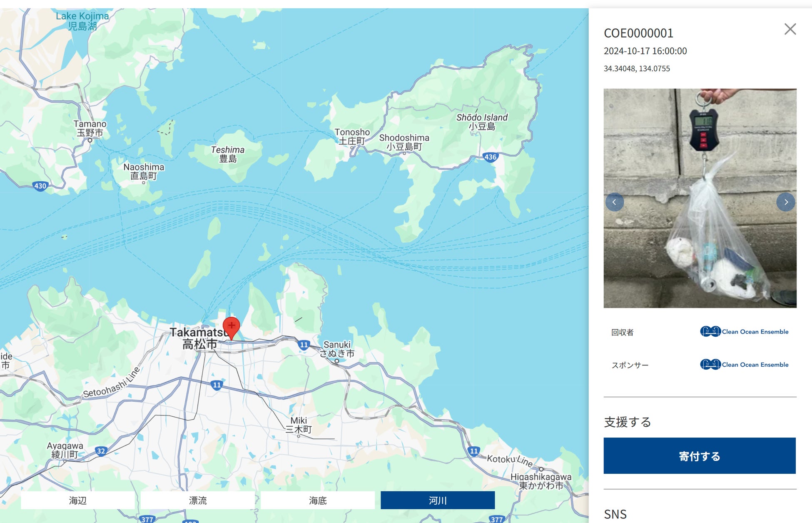Open the sponsor's Clean Ocean Ensemble logo link
Image resolution: width=812 pixels, height=523 pixels.
pos(744,365)
